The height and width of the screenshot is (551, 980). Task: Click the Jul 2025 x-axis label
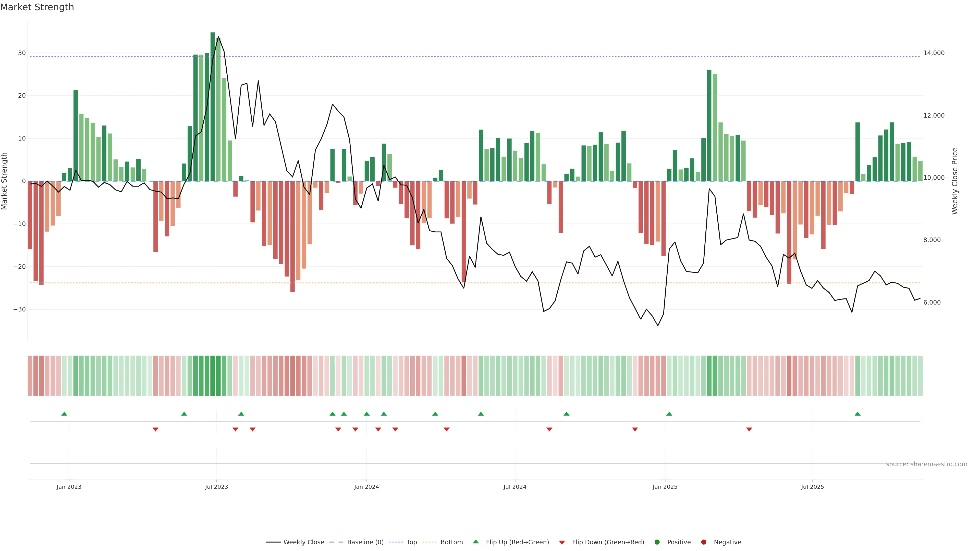tap(812, 487)
